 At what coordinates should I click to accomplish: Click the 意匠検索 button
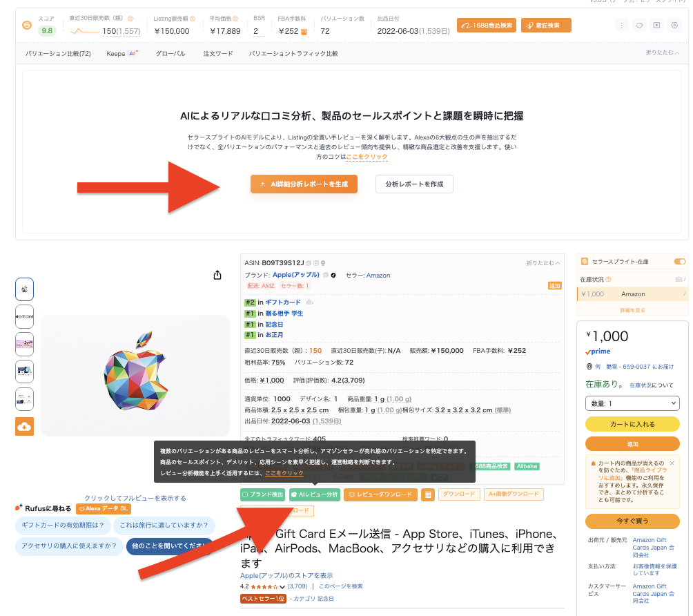[546, 25]
